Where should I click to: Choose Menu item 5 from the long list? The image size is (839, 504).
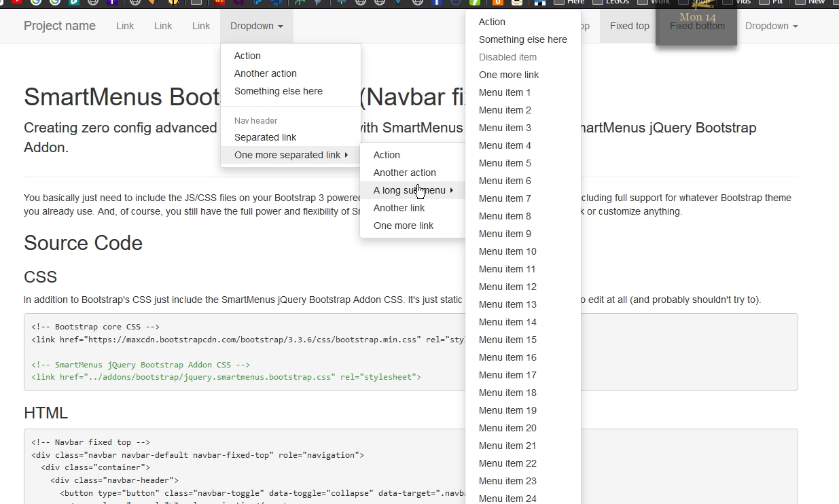(505, 163)
